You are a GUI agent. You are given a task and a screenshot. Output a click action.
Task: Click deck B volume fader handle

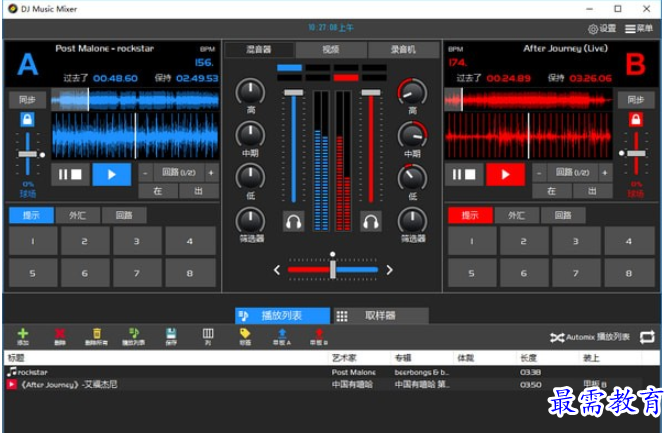click(371, 93)
